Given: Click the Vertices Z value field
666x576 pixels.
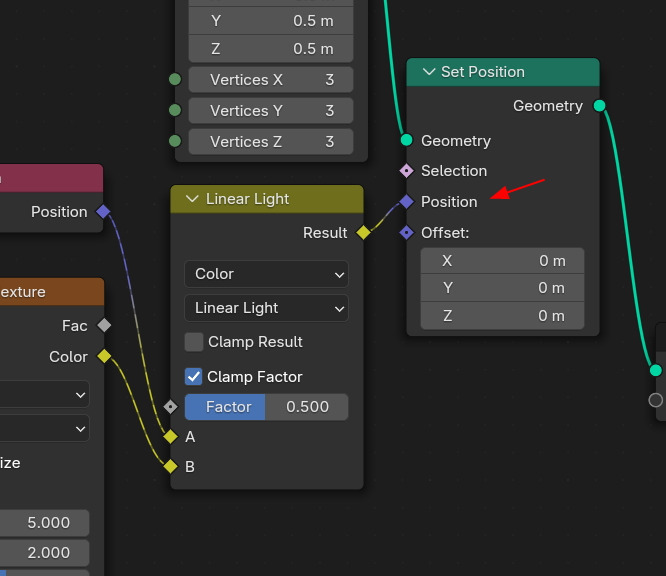Looking at the screenshot, I should point(271,141).
